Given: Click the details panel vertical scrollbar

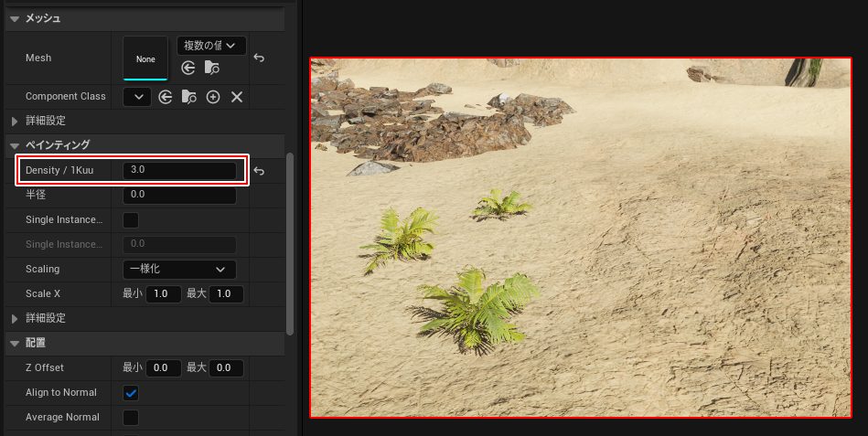Looking at the screenshot, I should pos(291,238).
